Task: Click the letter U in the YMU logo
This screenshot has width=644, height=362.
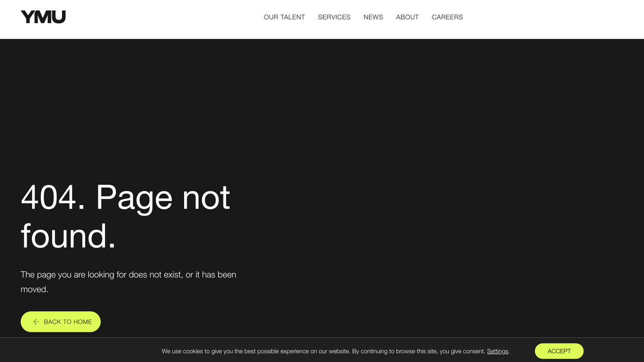Action: (x=58, y=17)
